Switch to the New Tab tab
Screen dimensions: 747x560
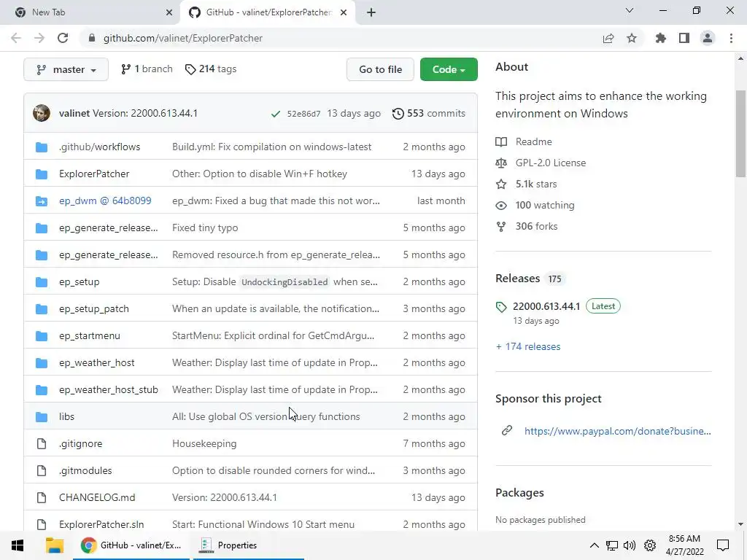[90, 12]
